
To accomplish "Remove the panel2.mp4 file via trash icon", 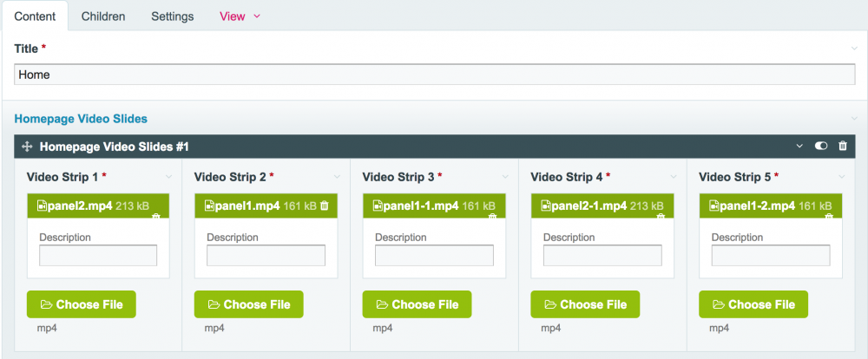I will click(x=156, y=215).
